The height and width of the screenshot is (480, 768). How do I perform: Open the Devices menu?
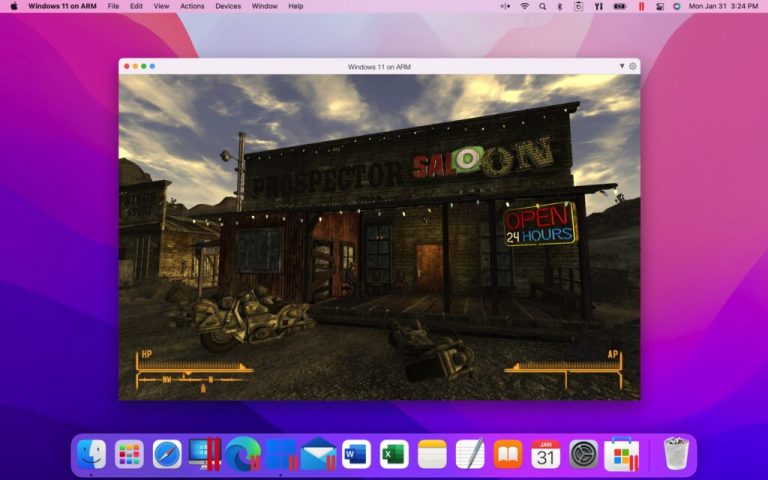pyautogui.click(x=228, y=6)
